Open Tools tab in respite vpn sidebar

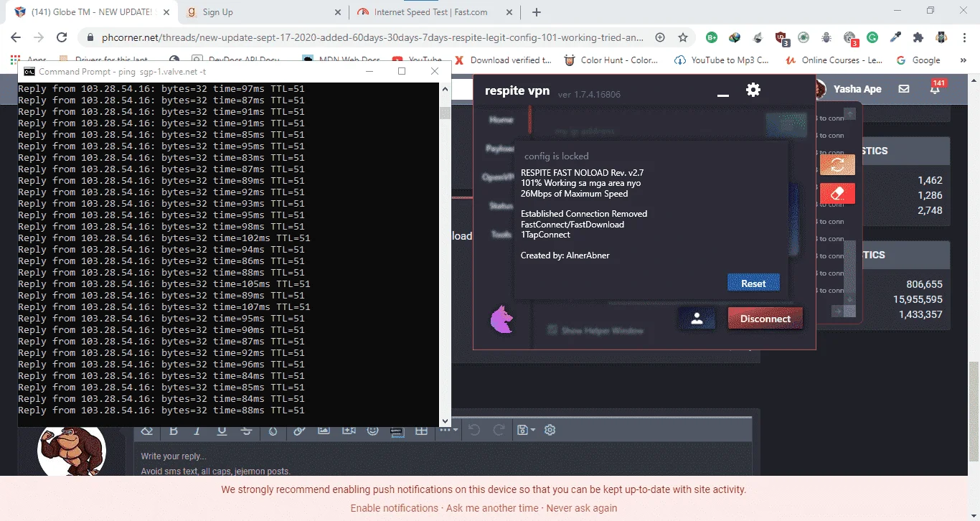click(x=501, y=235)
